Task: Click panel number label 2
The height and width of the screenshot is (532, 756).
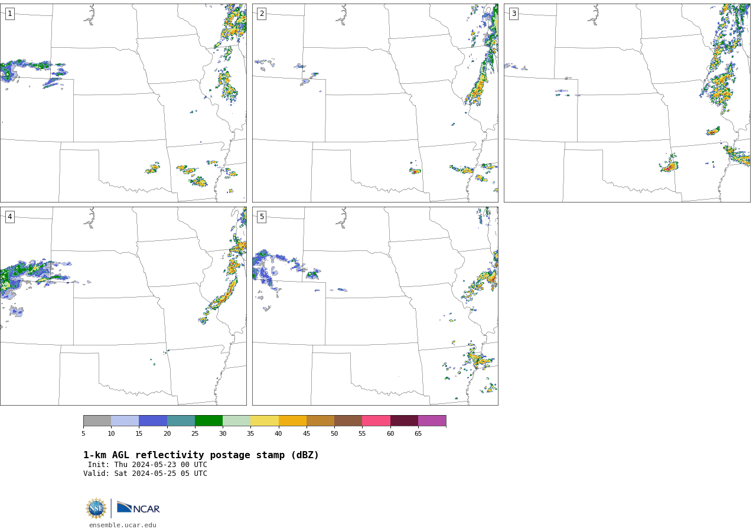Action: [x=262, y=14]
